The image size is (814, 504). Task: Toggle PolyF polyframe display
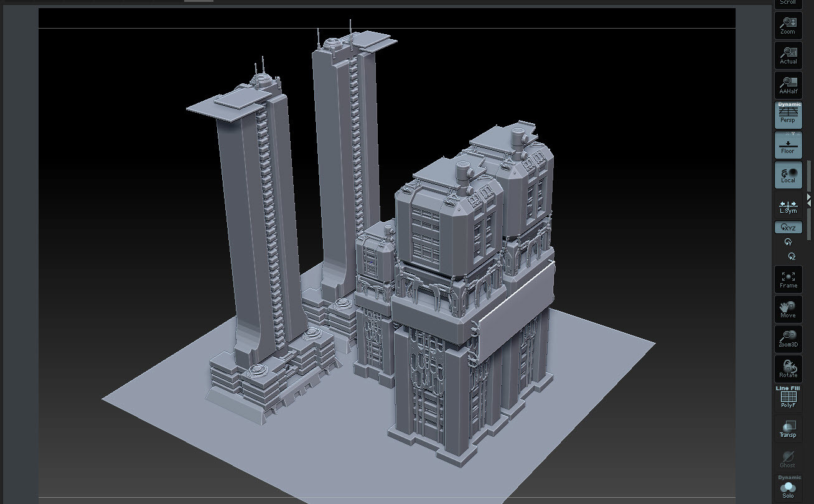point(788,399)
